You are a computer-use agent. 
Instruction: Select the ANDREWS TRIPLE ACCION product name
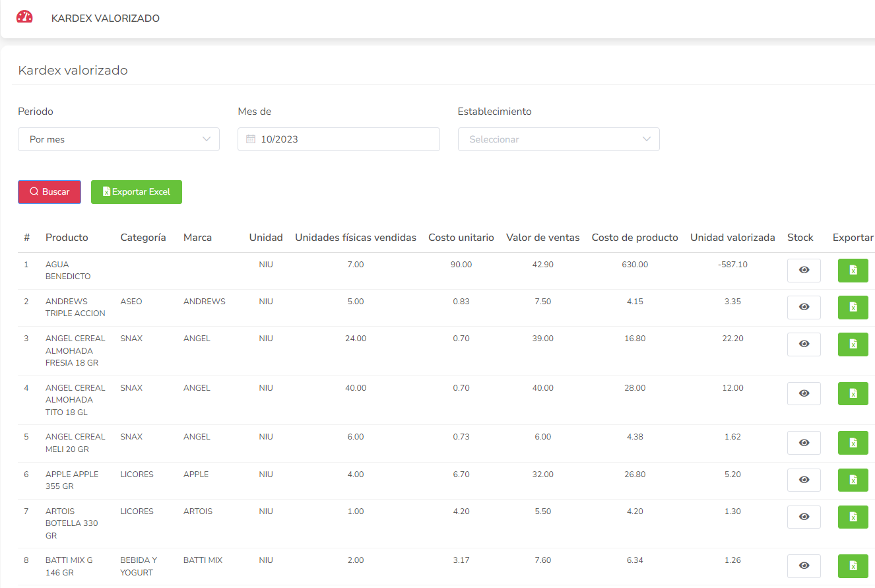coord(75,308)
